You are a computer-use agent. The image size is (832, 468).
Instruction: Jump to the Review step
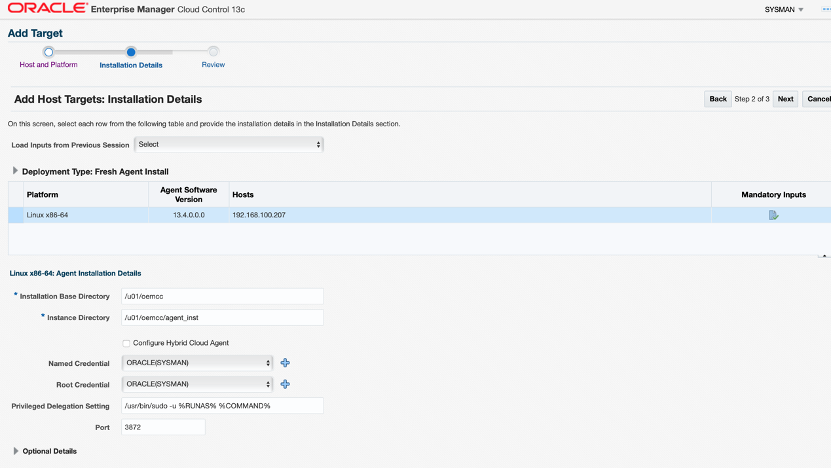pos(213,64)
